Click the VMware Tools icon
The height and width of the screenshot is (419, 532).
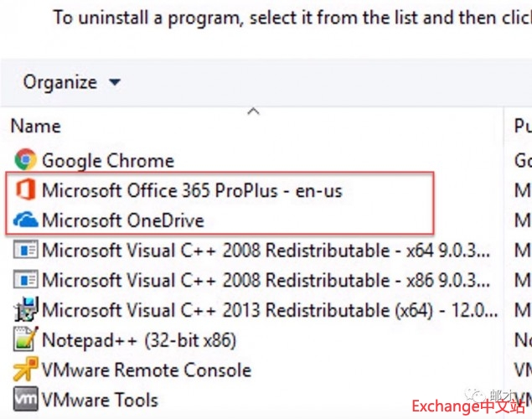[x=26, y=400]
